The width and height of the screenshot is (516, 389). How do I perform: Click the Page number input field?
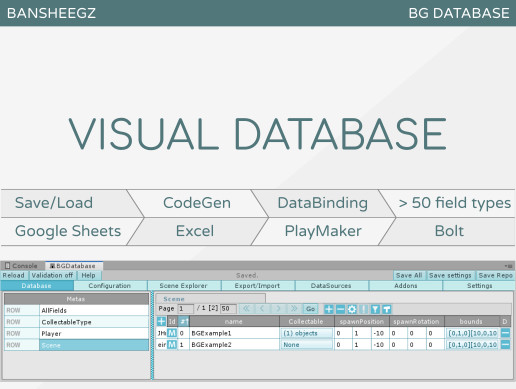tap(186, 309)
